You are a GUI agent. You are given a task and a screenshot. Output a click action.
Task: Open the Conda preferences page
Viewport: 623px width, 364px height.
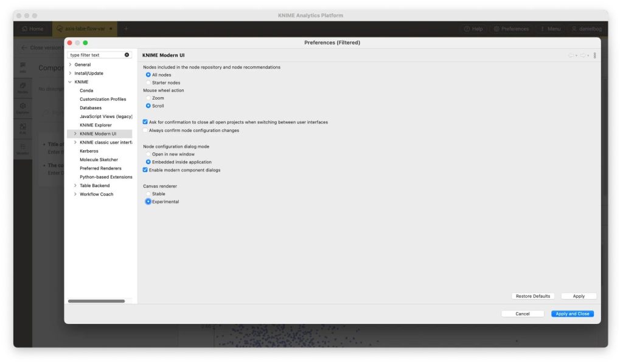click(x=86, y=91)
